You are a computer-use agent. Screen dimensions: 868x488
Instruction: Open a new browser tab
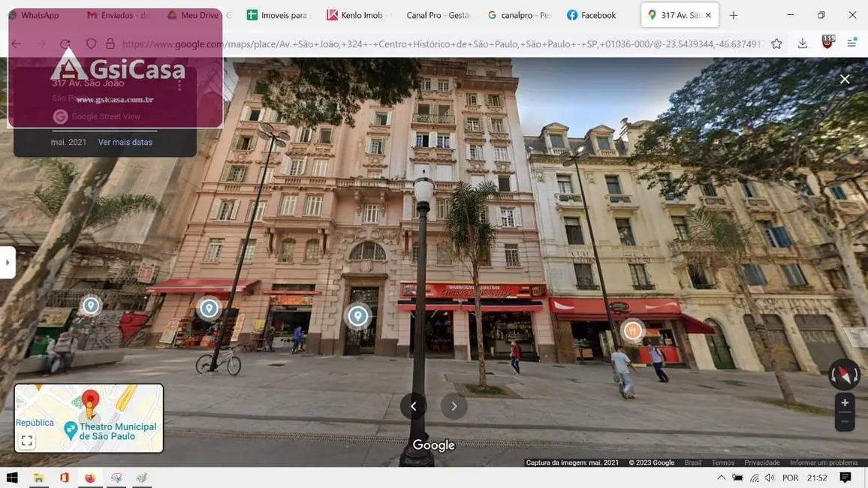pyautogui.click(x=734, y=16)
